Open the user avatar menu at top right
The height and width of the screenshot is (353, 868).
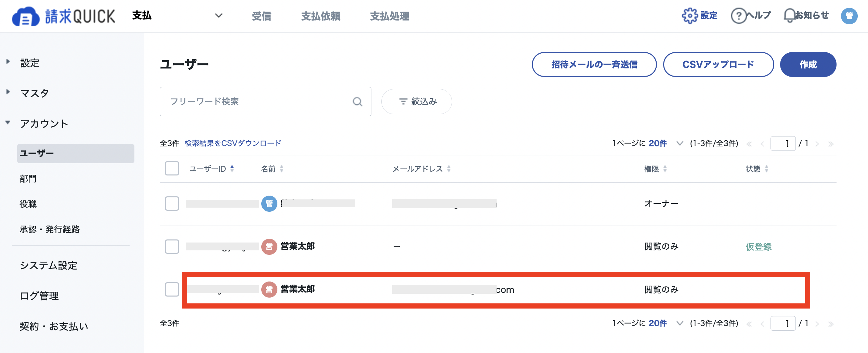(x=849, y=16)
